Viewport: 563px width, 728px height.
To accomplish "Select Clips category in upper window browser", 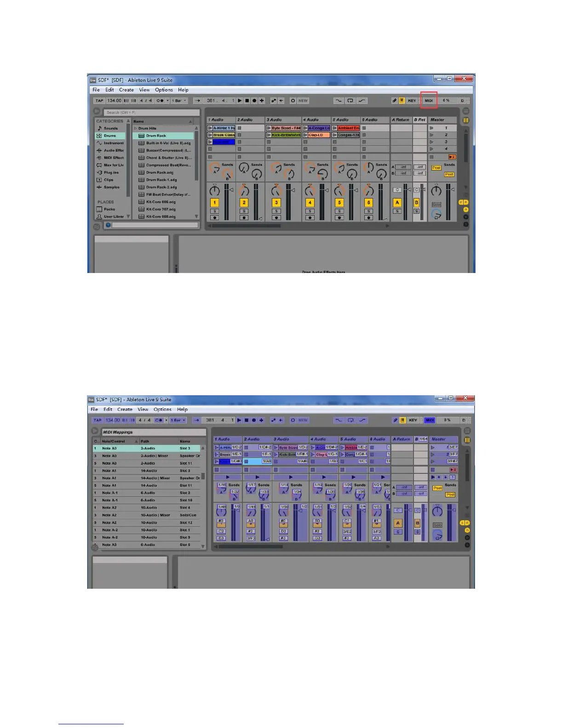I will point(110,180).
